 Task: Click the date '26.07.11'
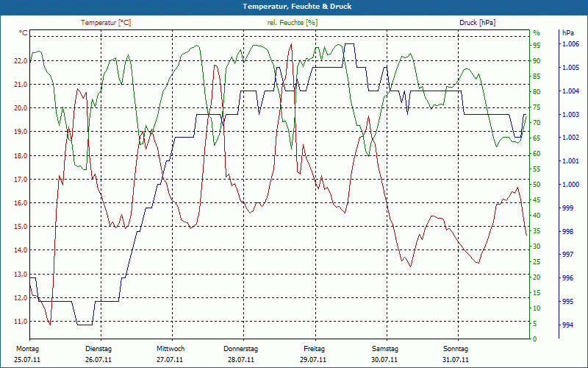point(98,360)
